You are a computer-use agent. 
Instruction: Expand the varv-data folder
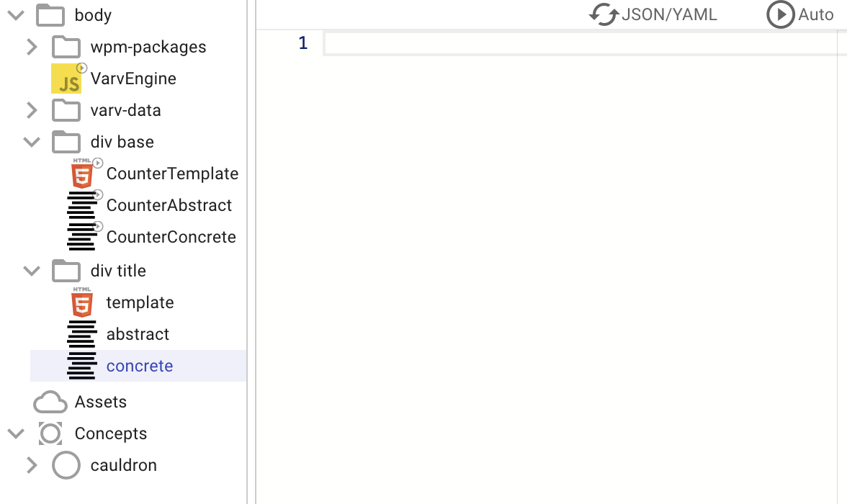click(32, 111)
